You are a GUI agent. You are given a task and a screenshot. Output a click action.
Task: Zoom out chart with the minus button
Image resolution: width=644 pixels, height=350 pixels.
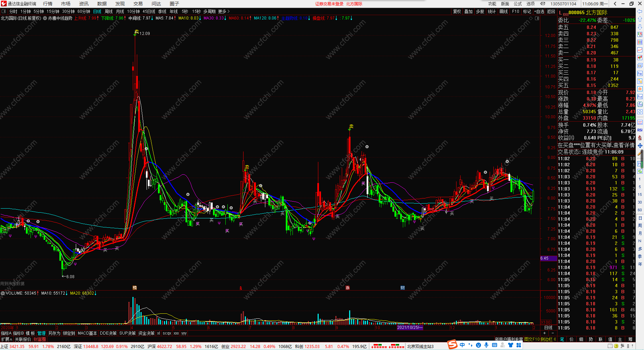(x=553, y=333)
